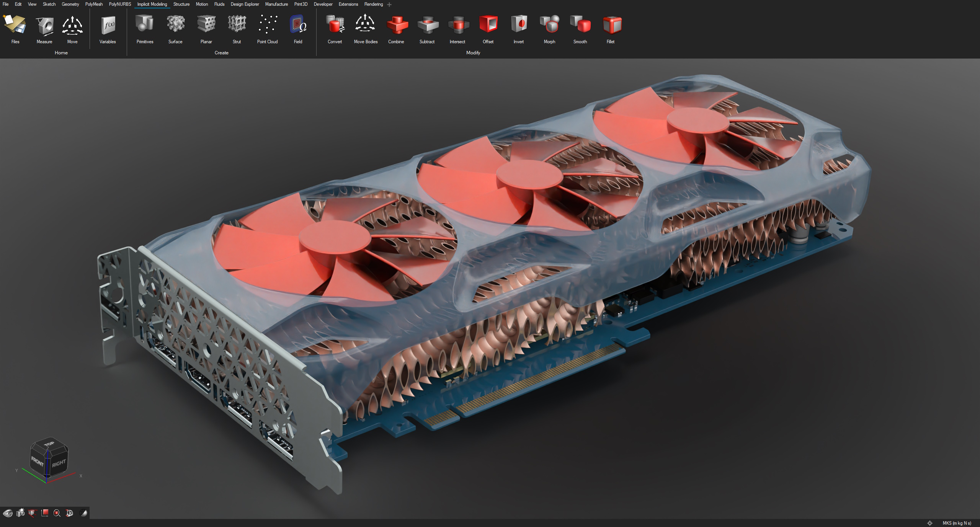
Task: Open the Point Cloud tool
Action: pos(267,25)
